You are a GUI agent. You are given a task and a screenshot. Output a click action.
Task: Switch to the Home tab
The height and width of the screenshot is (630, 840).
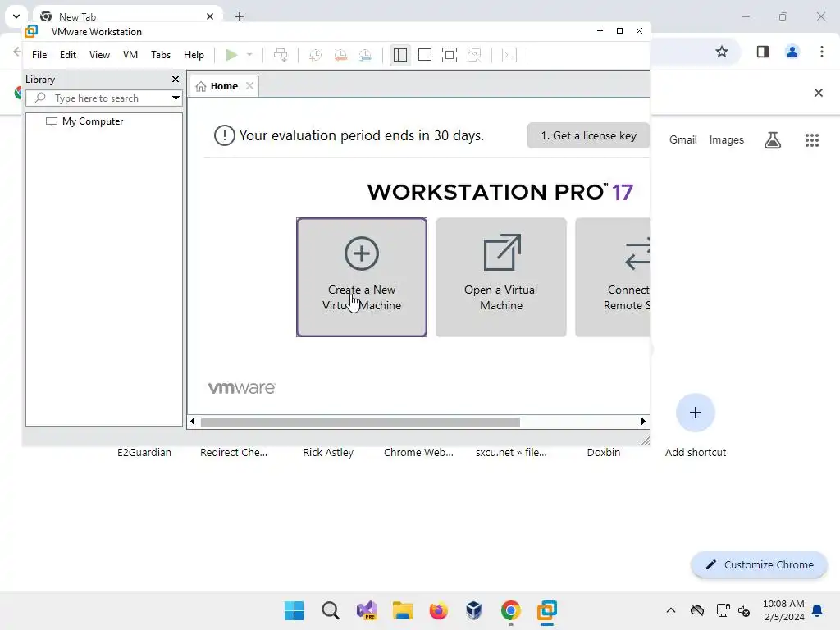point(223,86)
